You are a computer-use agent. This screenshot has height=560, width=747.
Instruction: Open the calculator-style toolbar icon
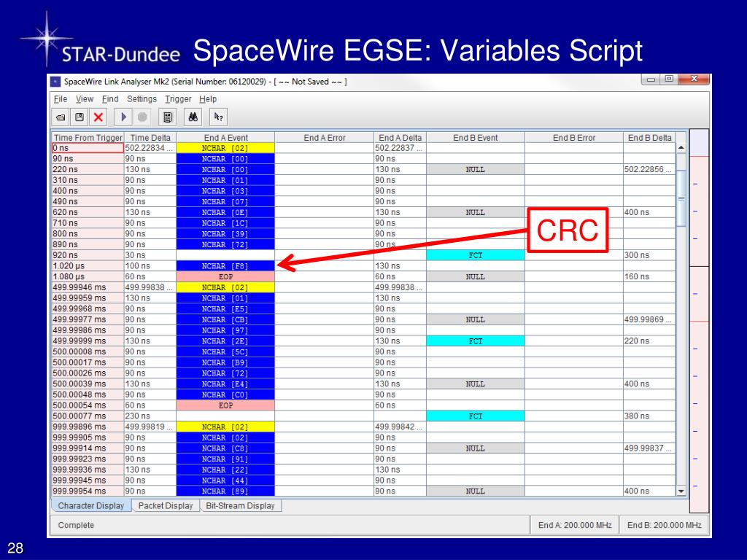[167, 117]
